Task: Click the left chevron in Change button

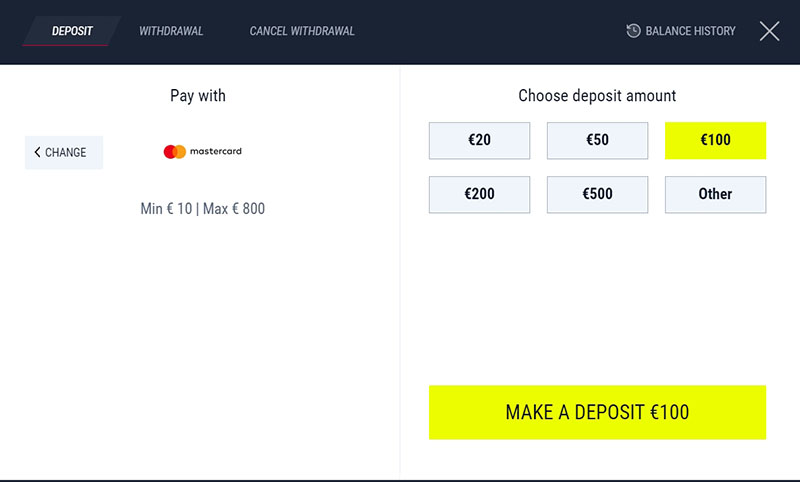Action: tap(37, 152)
